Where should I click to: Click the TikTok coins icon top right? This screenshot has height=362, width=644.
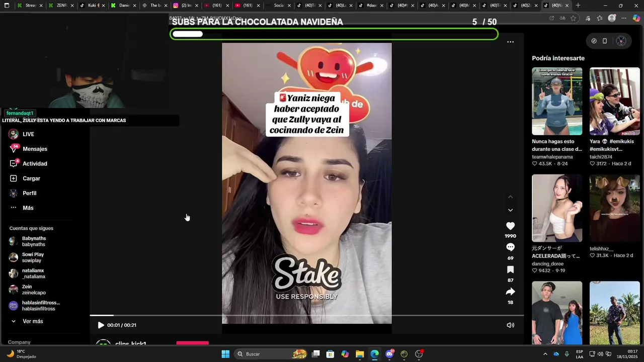click(594, 41)
